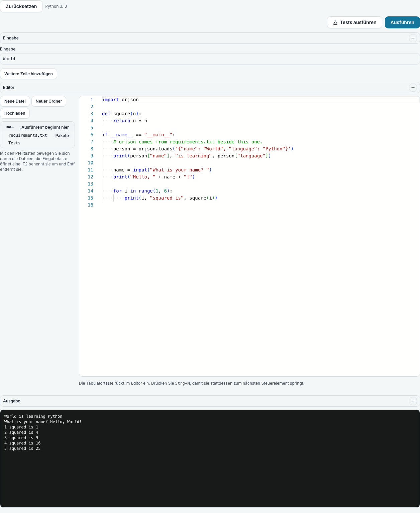Image resolution: width=420 pixels, height=513 pixels.
Task: Click the print(person["name"] line 9
Action: pyautogui.click(x=192, y=156)
